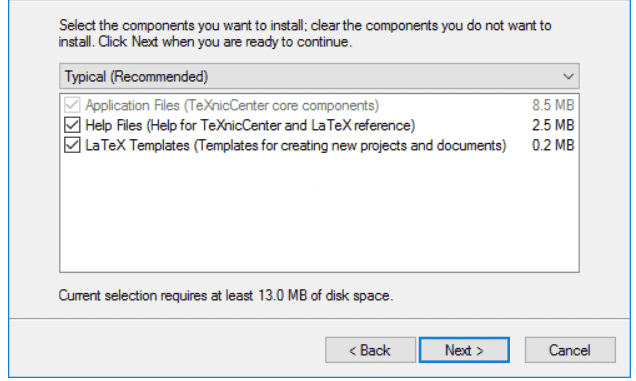636x381 pixels.
Task: Click the chevron arrow on the install type combo box
Action: [568, 76]
